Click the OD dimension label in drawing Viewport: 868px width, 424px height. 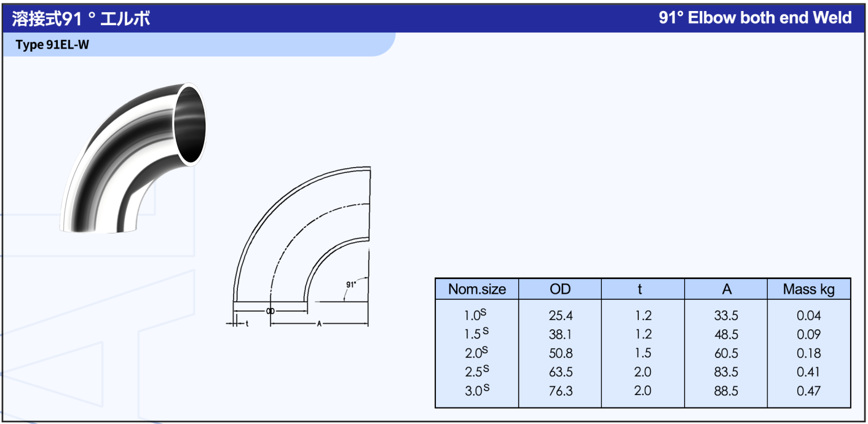click(x=270, y=311)
